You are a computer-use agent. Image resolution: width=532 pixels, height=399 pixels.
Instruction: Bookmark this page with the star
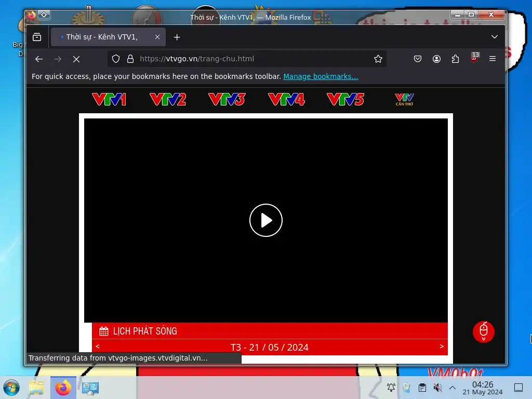tap(378, 59)
